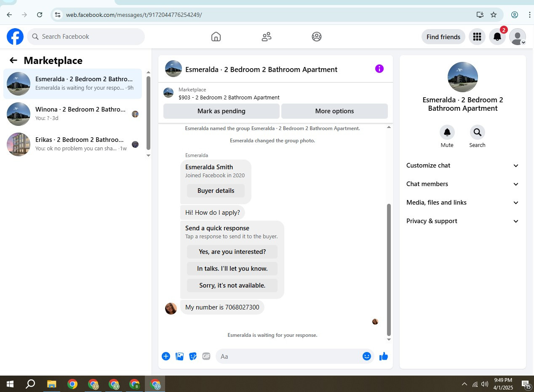
Task: Open Chrome three-dot menu
Action: (x=529, y=15)
